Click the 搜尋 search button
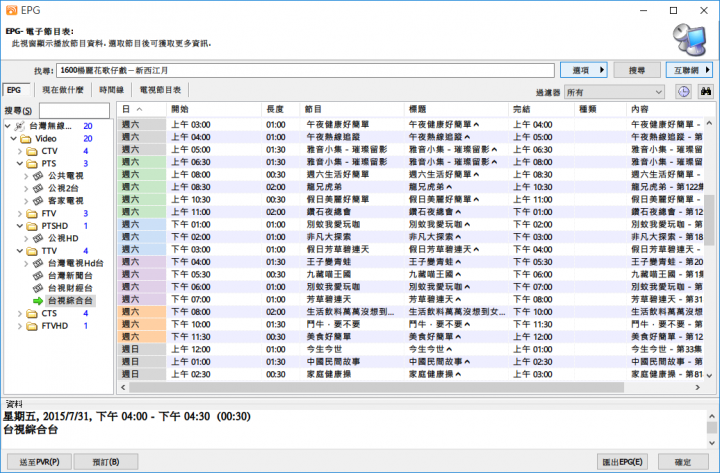Screen dimensions: 720x473 click(x=637, y=70)
